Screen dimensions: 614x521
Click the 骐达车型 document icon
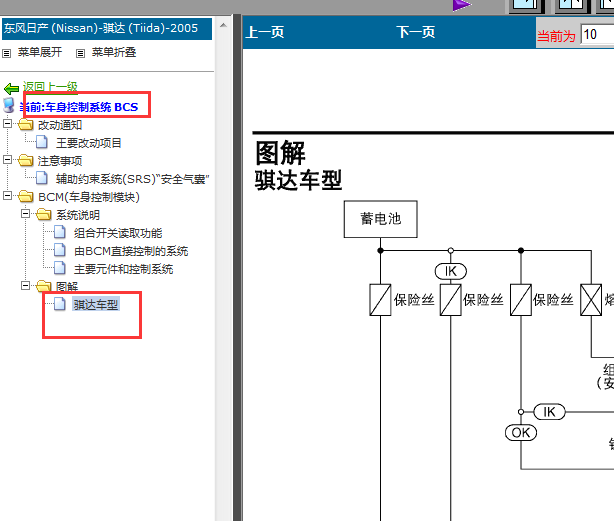60,304
